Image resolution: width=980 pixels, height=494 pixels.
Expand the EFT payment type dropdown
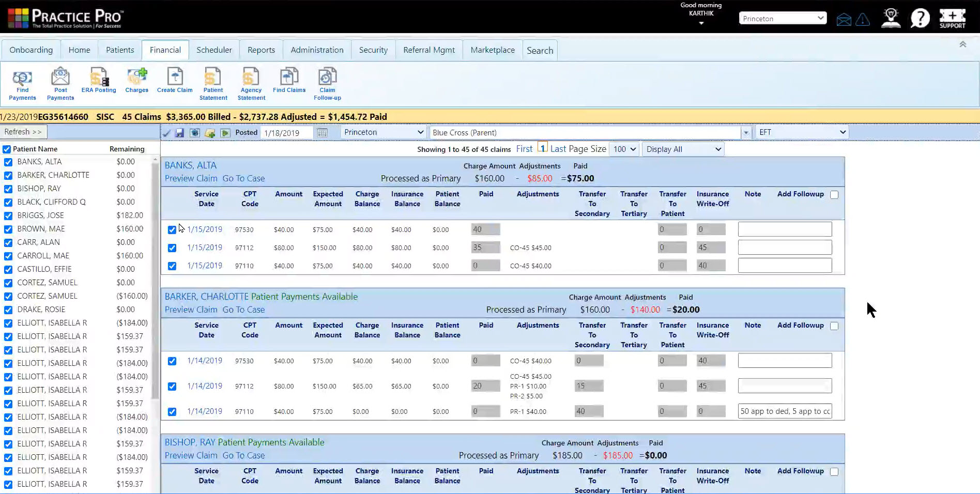tap(802, 132)
